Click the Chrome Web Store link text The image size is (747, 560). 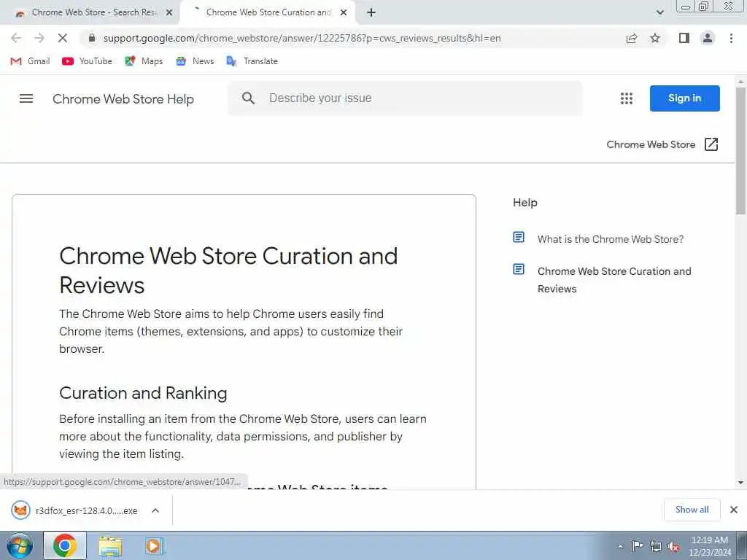pyautogui.click(x=651, y=144)
